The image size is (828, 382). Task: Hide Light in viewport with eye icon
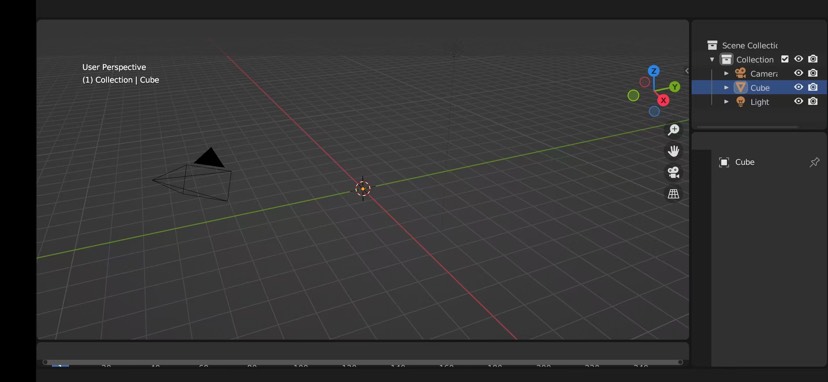tap(798, 101)
